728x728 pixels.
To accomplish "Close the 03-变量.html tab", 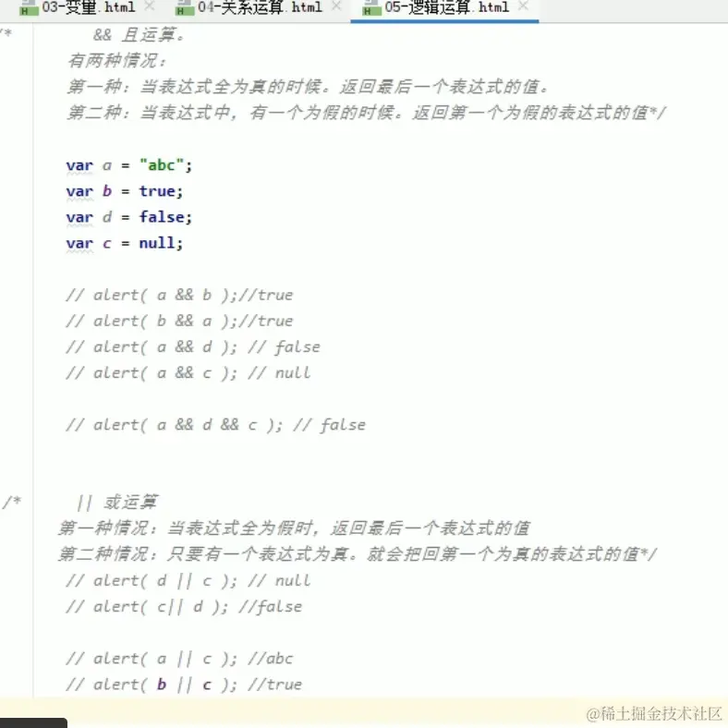I will [x=150, y=6].
